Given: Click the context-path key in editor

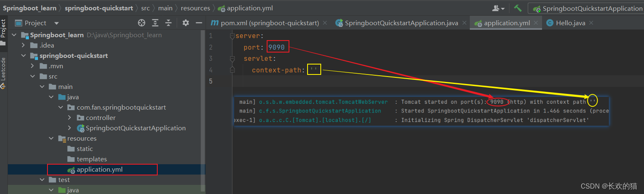Looking at the screenshot, I should coord(277,70).
